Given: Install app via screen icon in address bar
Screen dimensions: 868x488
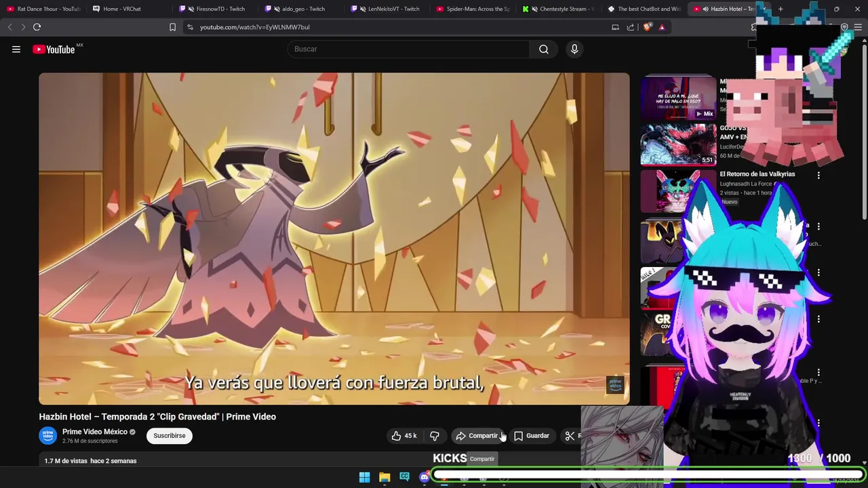Looking at the screenshot, I should pyautogui.click(x=615, y=27).
